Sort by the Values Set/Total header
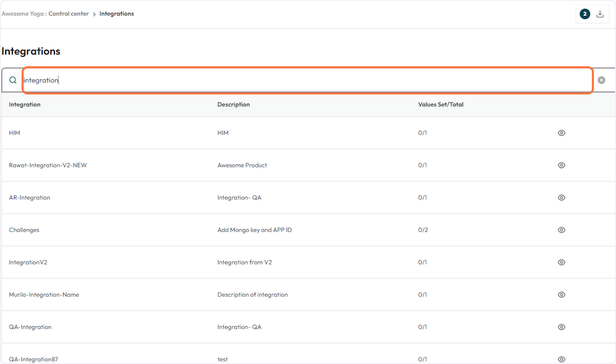616x364 pixels. (441, 104)
